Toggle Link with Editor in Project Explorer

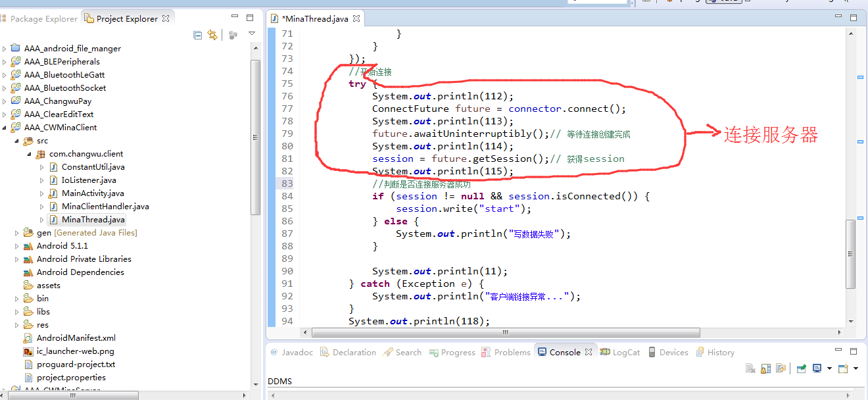pos(212,35)
